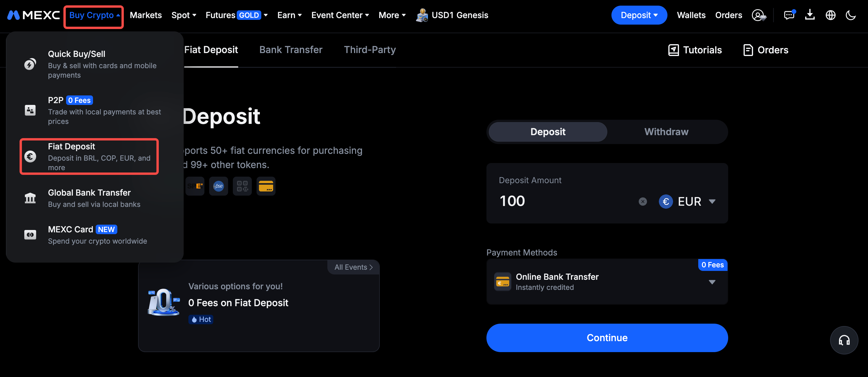
Task: Clear the deposit amount field
Action: tap(643, 202)
